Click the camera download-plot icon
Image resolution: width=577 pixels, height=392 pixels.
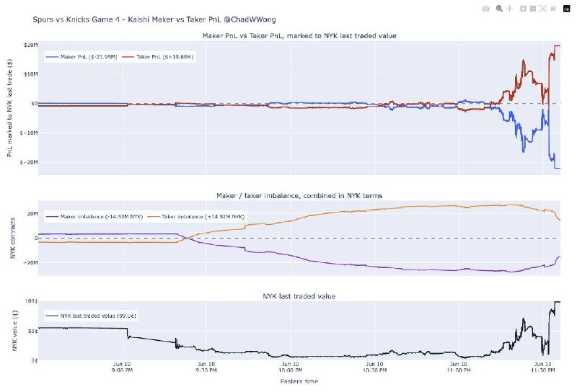(485, 9)
